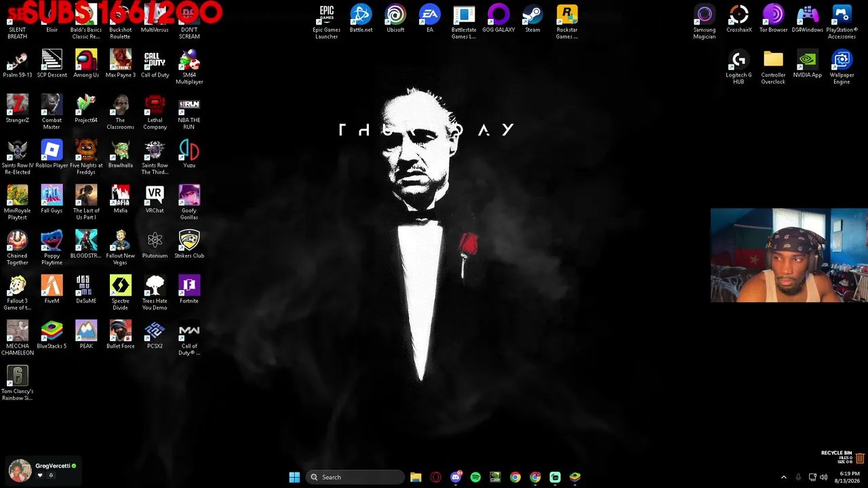Open the Epic Games Launcher shortcut

326,22
